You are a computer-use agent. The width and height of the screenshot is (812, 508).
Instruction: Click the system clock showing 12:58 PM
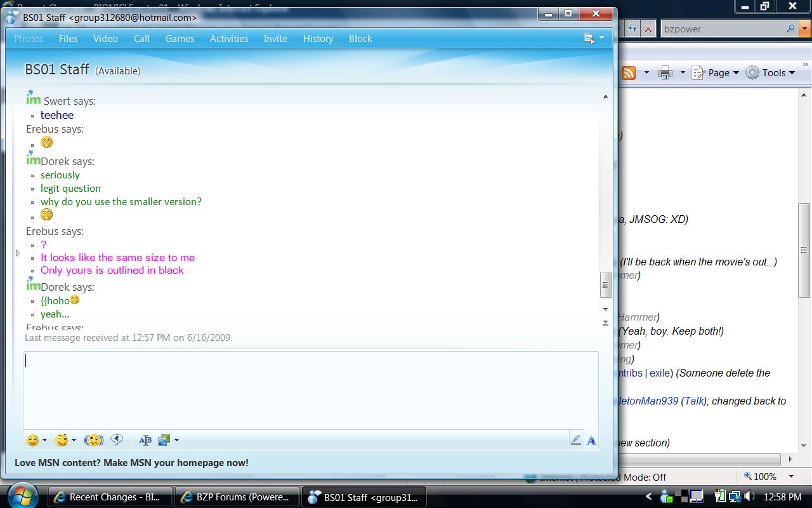tap(782, 497)
